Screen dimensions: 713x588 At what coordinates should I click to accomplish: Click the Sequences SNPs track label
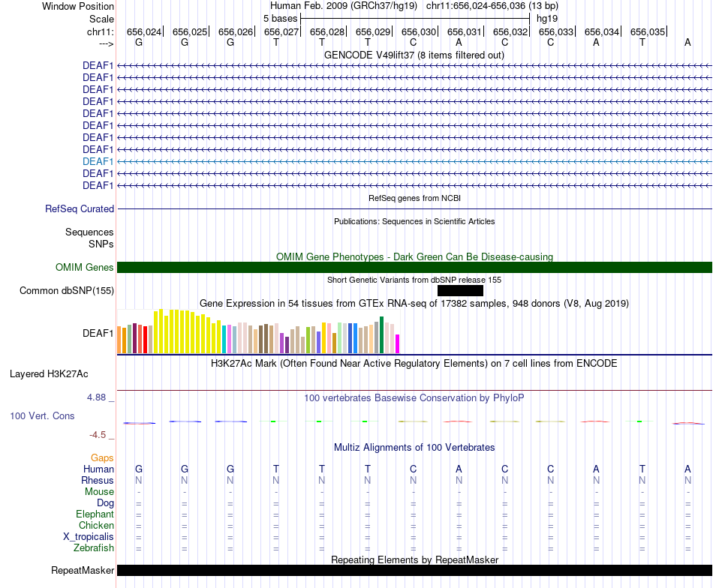click(89, 238)
